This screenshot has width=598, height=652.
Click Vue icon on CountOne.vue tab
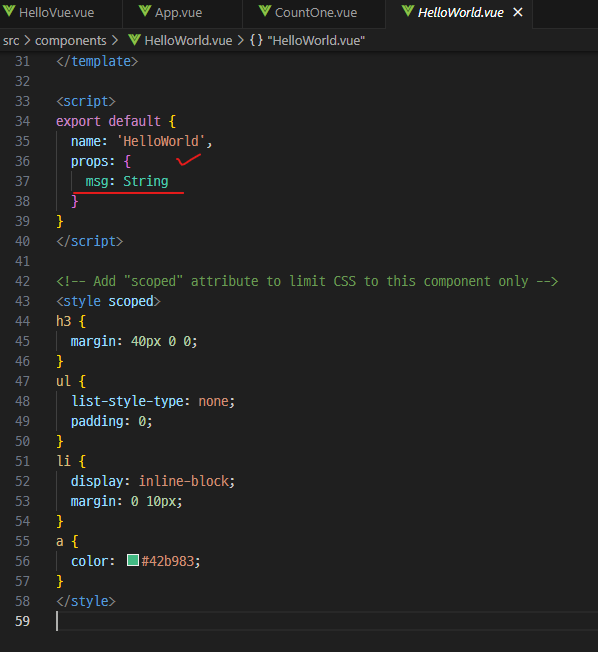(265, 11)
